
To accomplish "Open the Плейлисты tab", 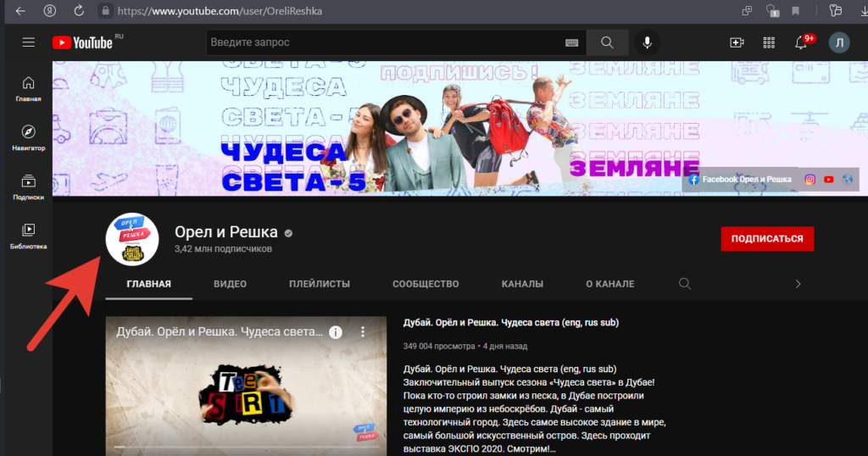I will pos(319,284).
